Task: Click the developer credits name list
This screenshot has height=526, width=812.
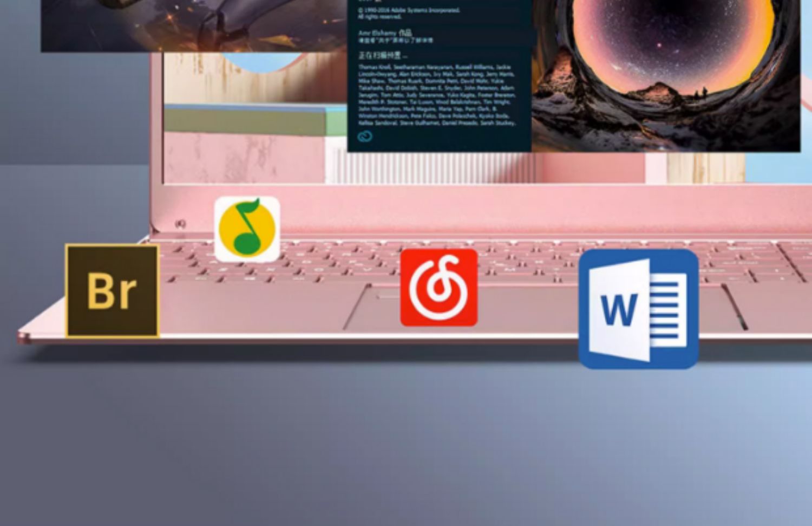Action: (x=436, y=95)
